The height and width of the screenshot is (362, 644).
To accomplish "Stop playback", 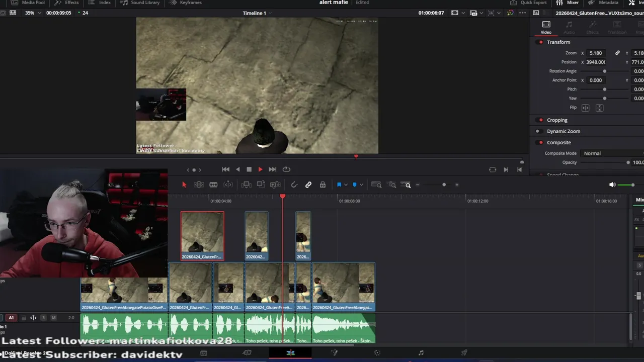I will (249, 169).
